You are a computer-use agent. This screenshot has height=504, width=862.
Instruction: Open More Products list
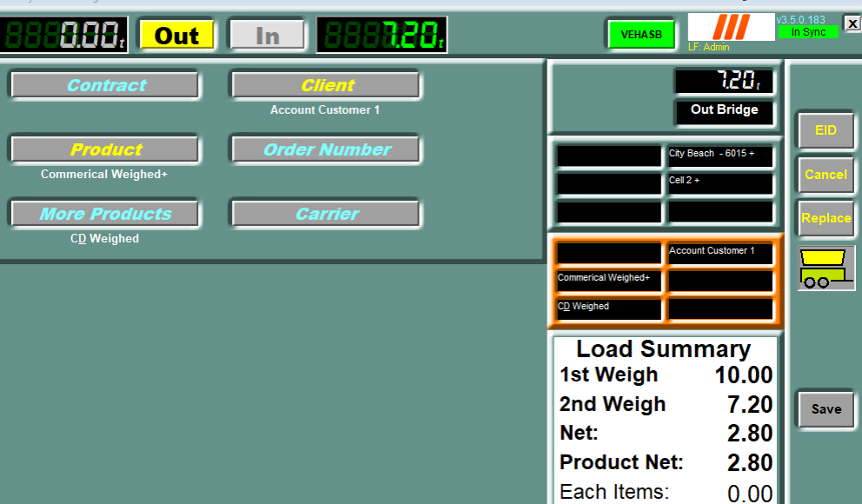(105, 214)
